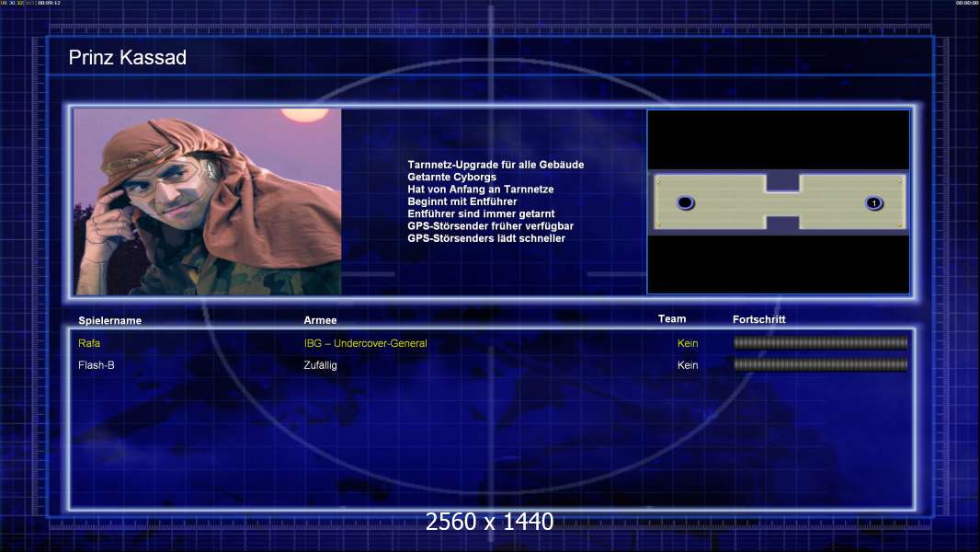Click the General Prinz Kassad portrait
The image size is (980, 552).
coord(208,201)
